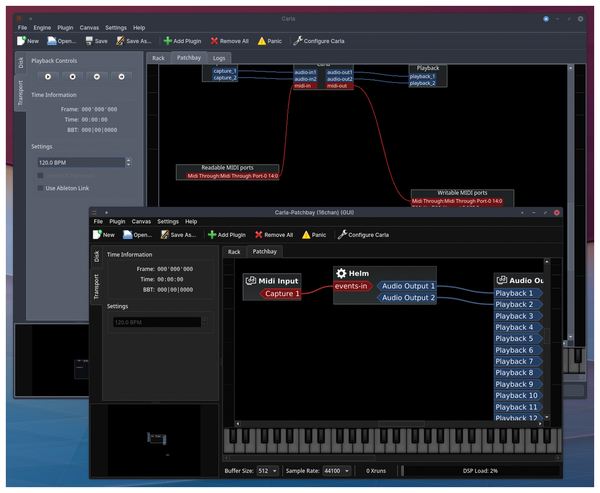Click the Audio Output group icon
600x493 pixels.
(502, 280)
